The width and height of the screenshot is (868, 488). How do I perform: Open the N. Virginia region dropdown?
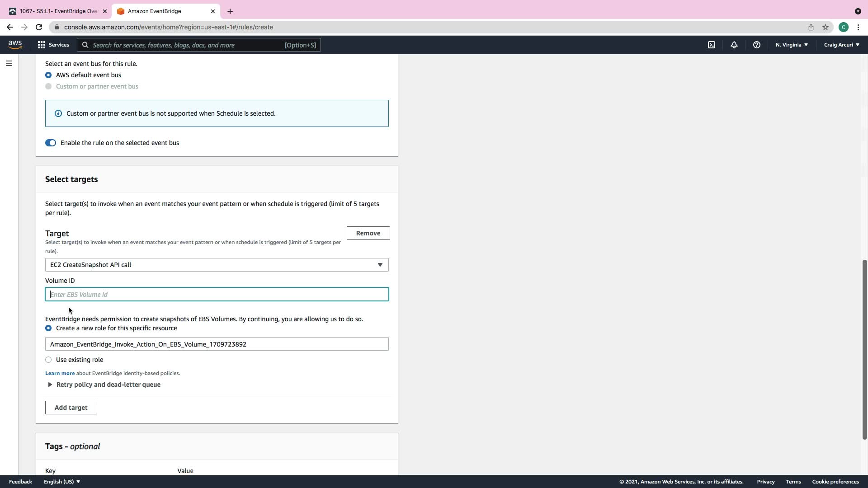click(792, 45)
